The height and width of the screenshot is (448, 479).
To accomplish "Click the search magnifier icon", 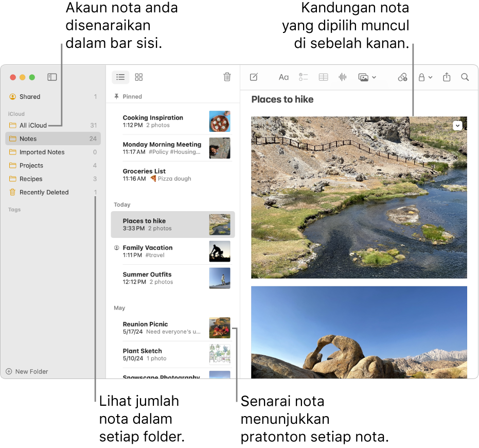I will [x=465, y=77].
